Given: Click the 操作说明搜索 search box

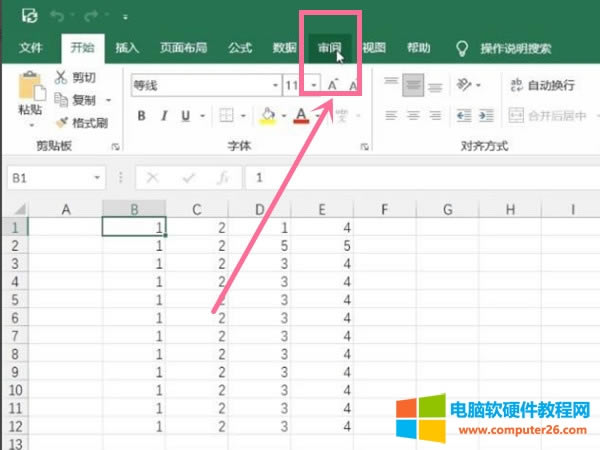Looking at the screenshot, I should tap(516, 49).
